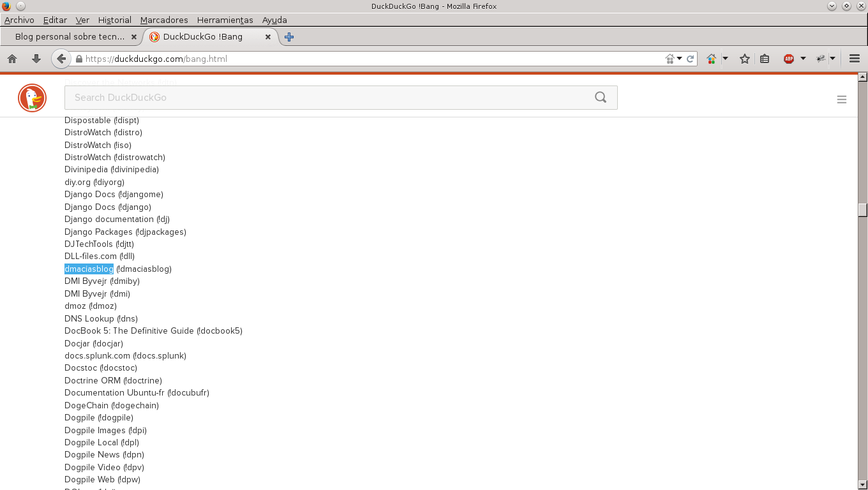Click the padlock site identity icon
Screen dimensions: 868x490
click(x=79, y=59)
